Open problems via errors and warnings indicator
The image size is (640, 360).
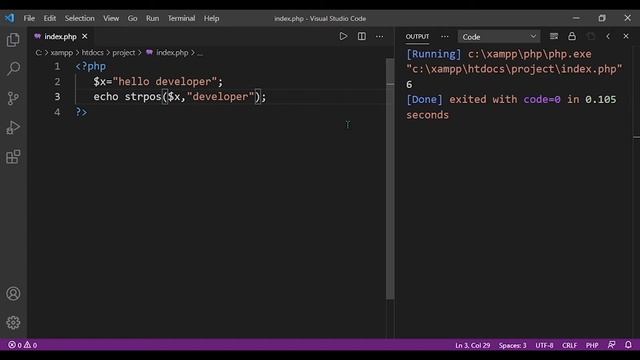23,345
